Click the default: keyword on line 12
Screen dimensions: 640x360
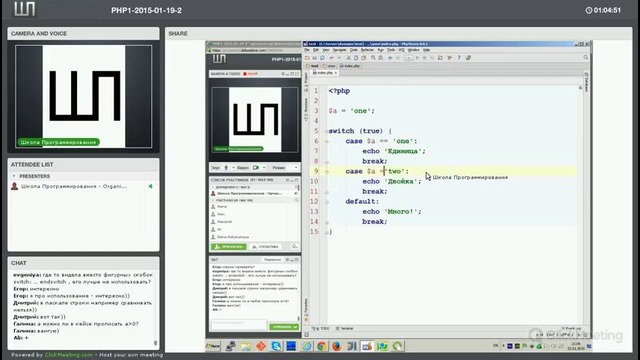coord(362,201)
